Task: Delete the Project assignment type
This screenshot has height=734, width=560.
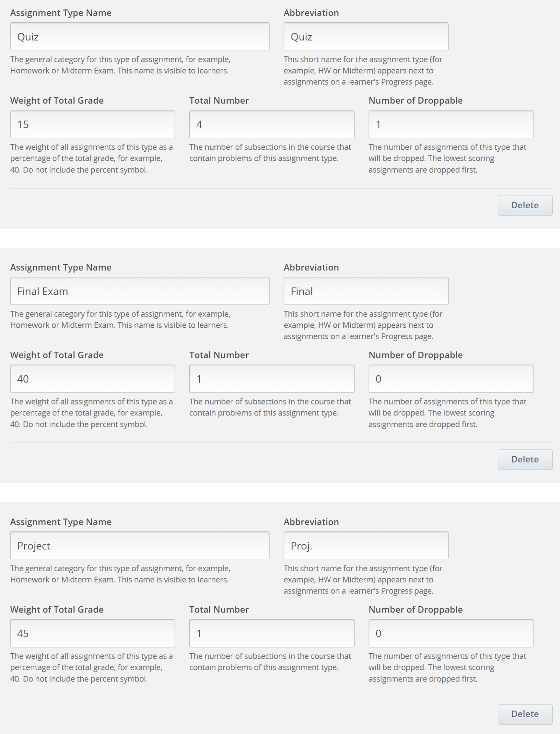Action: pos(525,714)
